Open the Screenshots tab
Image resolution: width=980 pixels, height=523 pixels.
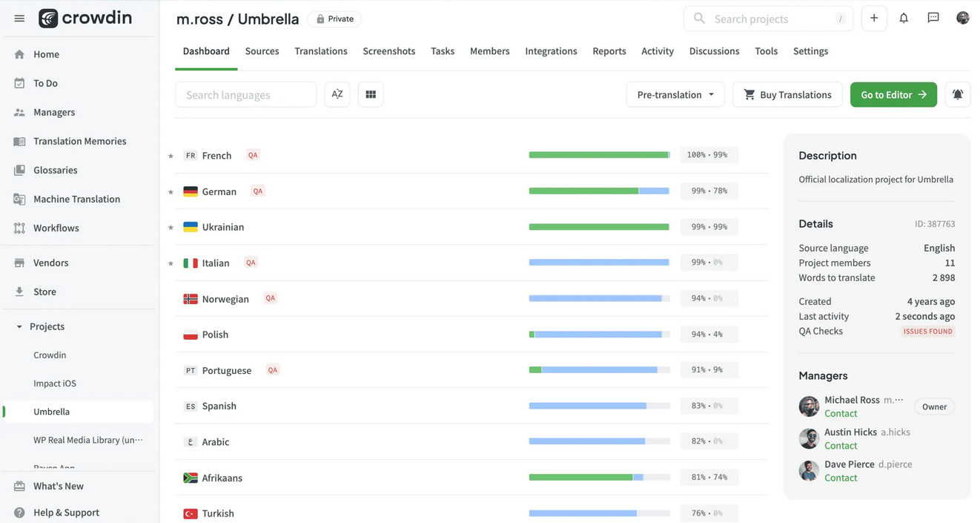[x=389, y=51]
